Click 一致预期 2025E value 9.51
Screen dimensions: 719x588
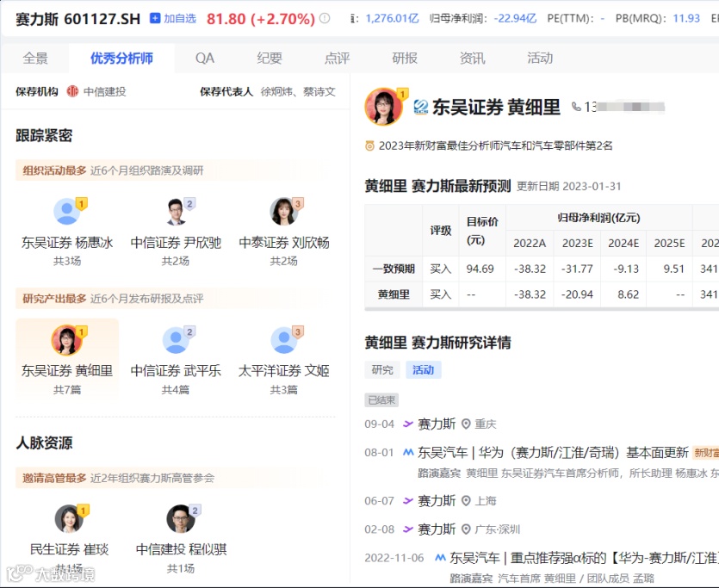coord(673,269)
